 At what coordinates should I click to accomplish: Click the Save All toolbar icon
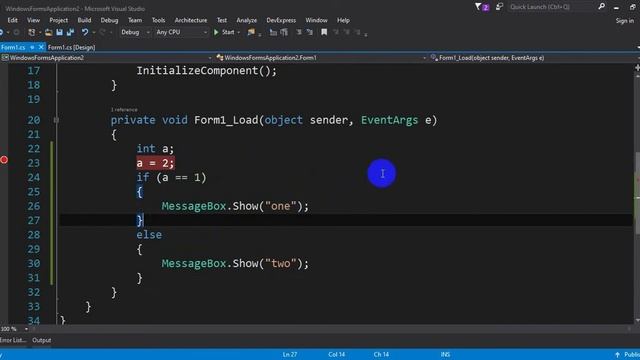[70, 32]
